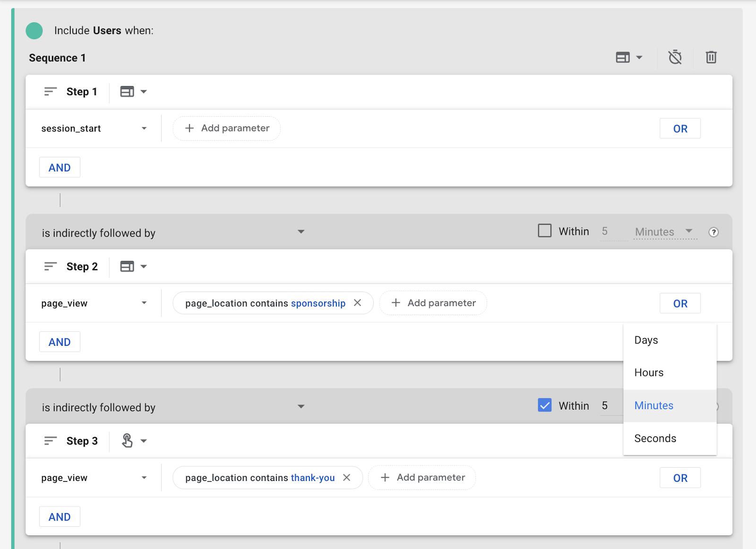Screen dimensions: 756x549
Task: Select Hours from the time unit menu
Action: (x=649, y=373)
